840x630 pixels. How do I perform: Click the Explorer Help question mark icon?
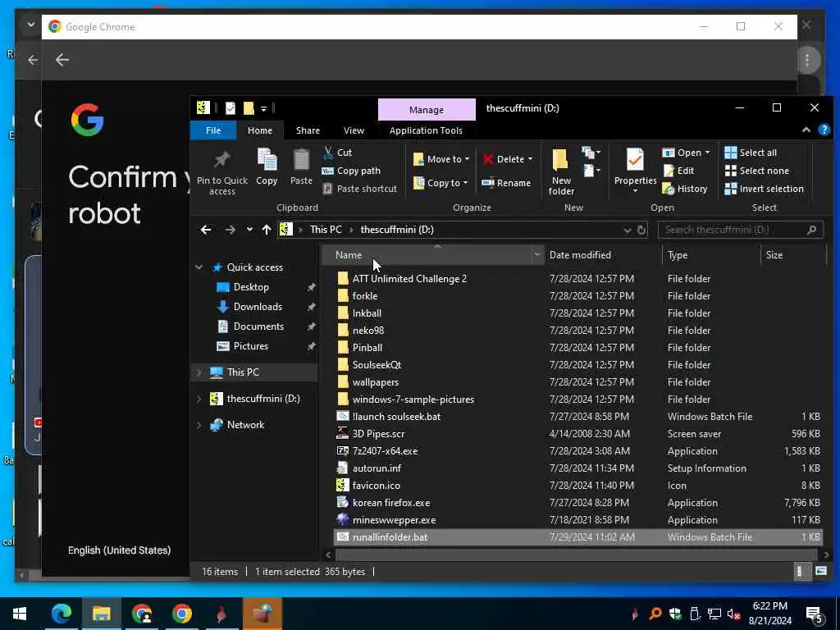tap(824, 130)
